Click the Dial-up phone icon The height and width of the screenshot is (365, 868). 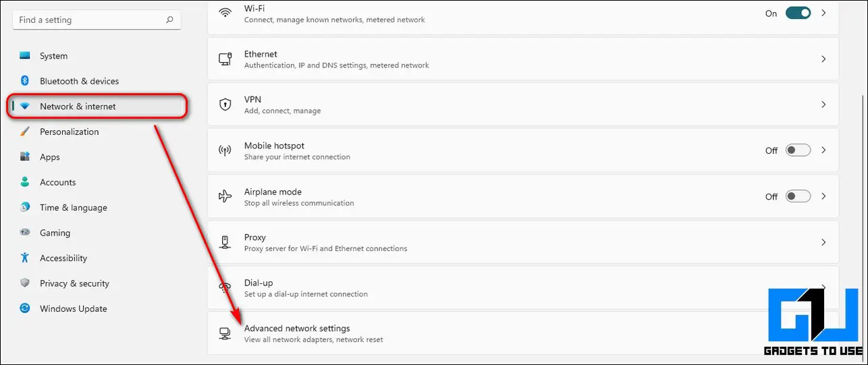point(225,288)
